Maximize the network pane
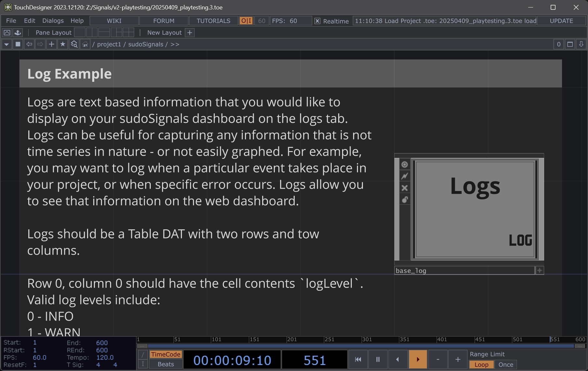Viewport: 588px width, 371px height. pos(570,44)
